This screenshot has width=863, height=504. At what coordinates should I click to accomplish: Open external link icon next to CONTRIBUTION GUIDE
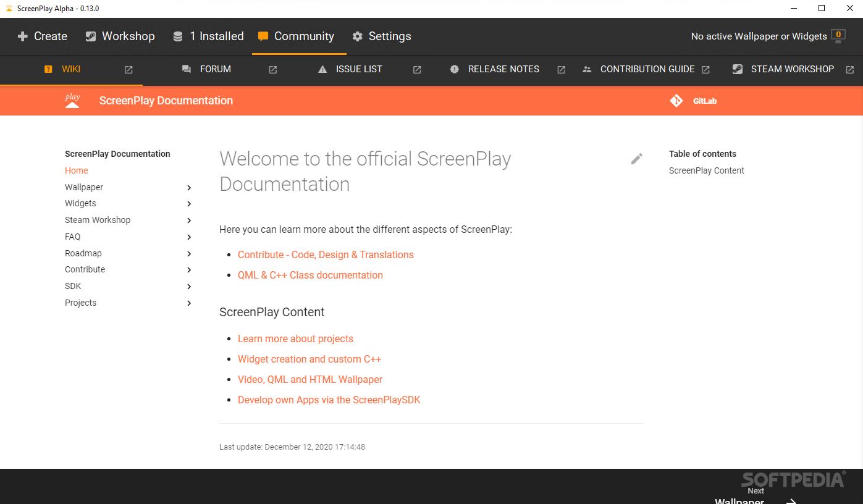[x=705, y=70]
